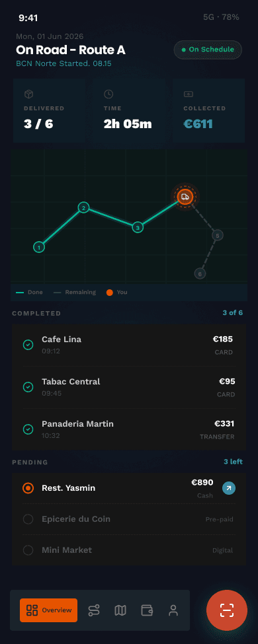Screen dimensions: 258x644
Task: Open the routes icon in bottom nav
Action: tap(94, 610)
